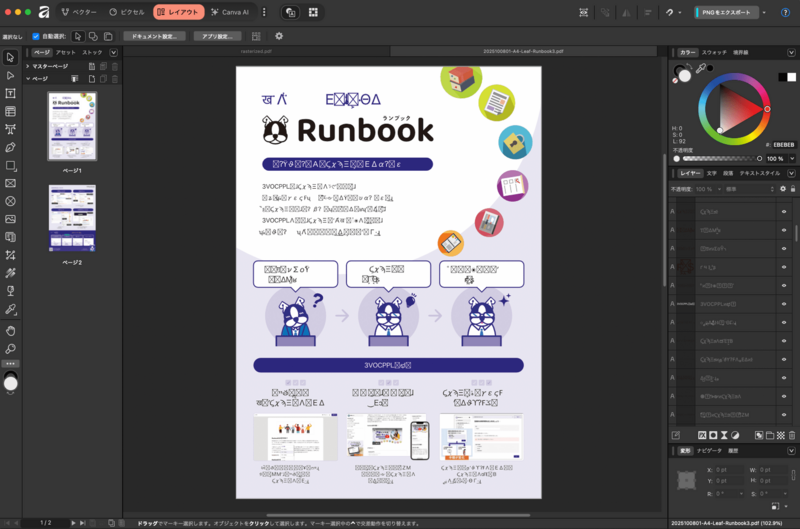The image size is (800, 529).
Task: Select the Table tool
Action: (x=10, y=111)
